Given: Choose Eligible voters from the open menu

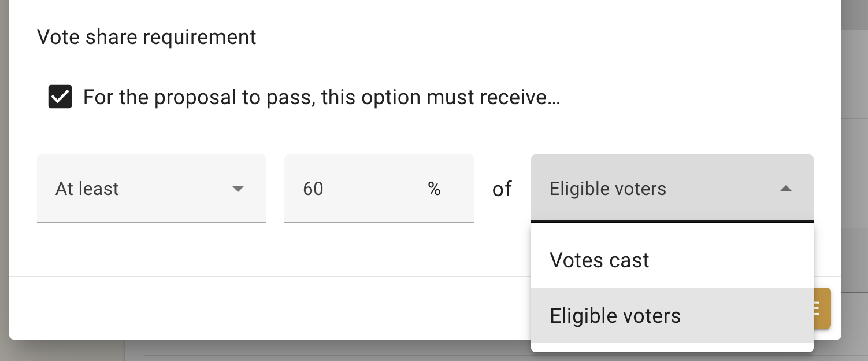Looking at the screenshot, I should point(615,316).
